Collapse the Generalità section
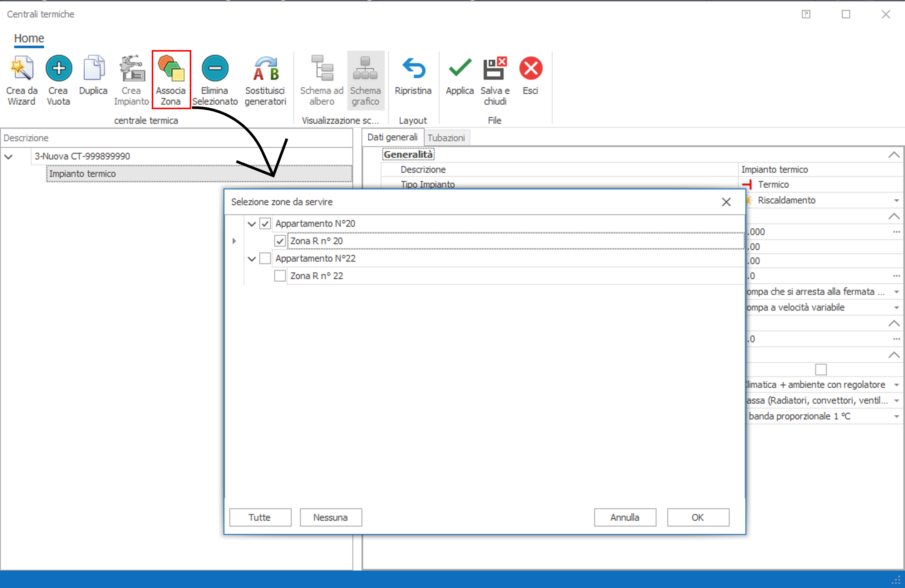Screen dimensions: 905x588 click(894, 155)
